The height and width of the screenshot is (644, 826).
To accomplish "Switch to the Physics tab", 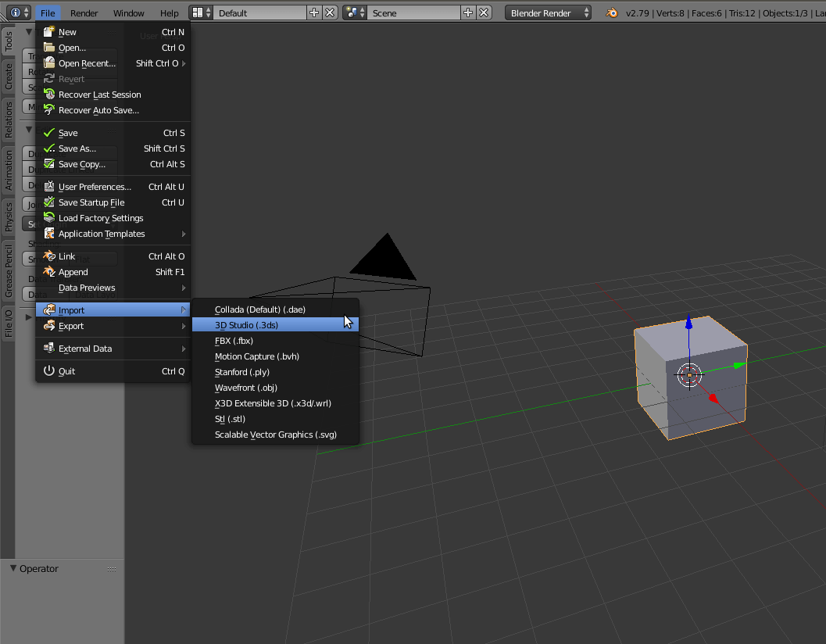I will coord(9,217).
